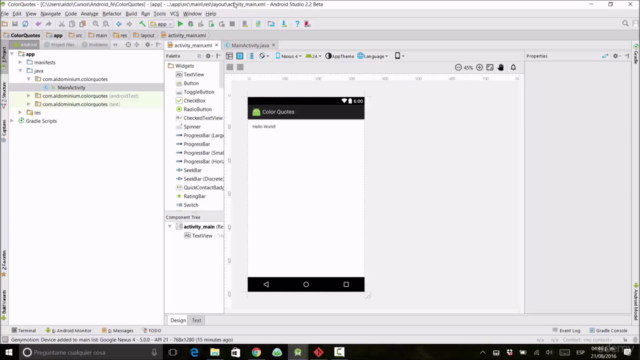Image resolution: width=640 pixels, height=360 pixels.
Task: Select the Android project view
Action: [x=25, y=44]
